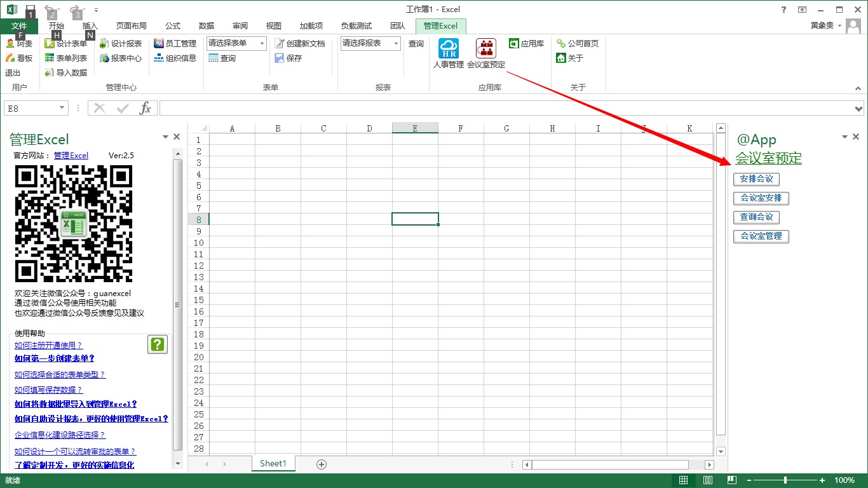Save with the Quick Access save icon
The image size is (868, 488).
(30, 10)
